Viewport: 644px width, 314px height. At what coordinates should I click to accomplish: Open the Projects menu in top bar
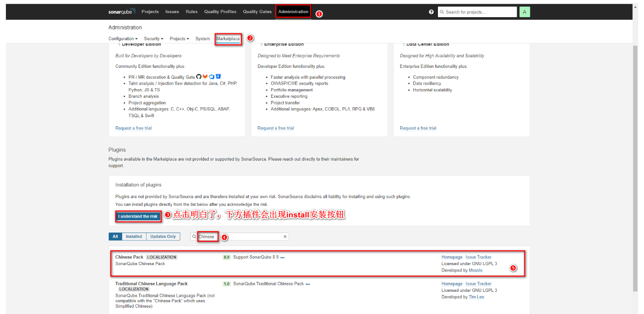[150, 12]
